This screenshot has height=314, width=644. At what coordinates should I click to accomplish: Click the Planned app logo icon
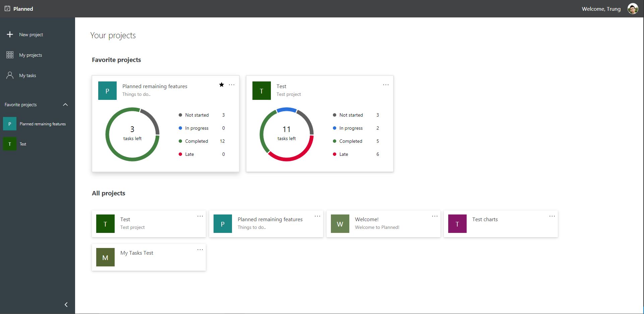(7, 9)
